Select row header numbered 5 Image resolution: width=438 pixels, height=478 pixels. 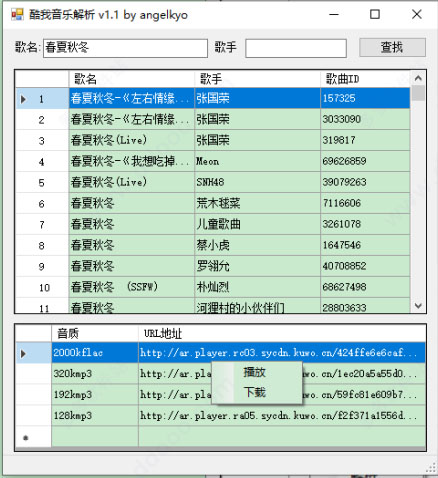(x=42, y=183)
